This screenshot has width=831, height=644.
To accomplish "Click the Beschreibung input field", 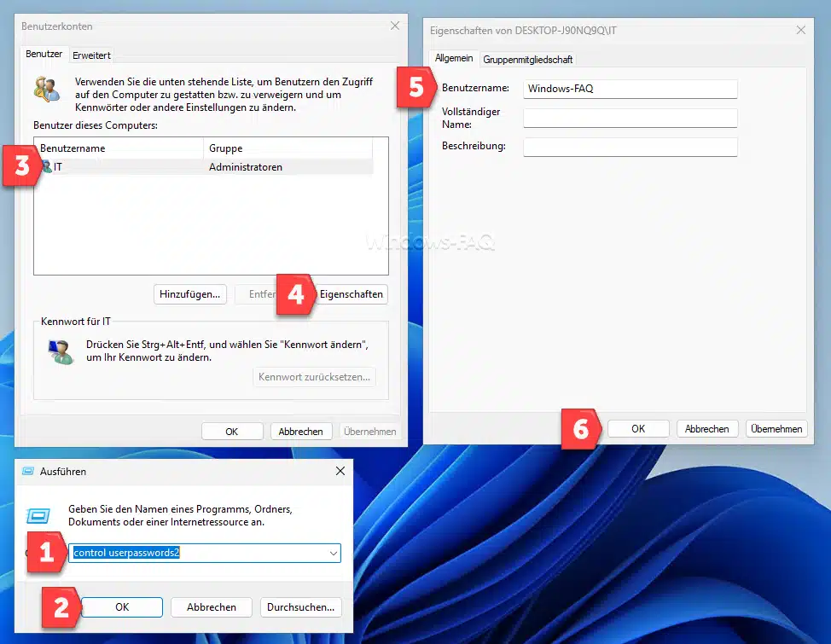I will pos(631,147).
